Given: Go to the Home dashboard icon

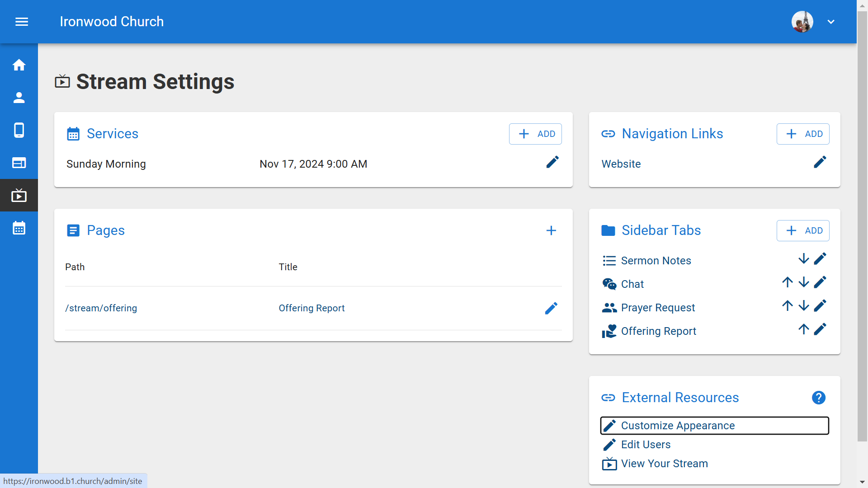Looking at the screenshot, I should click(19, 65).
